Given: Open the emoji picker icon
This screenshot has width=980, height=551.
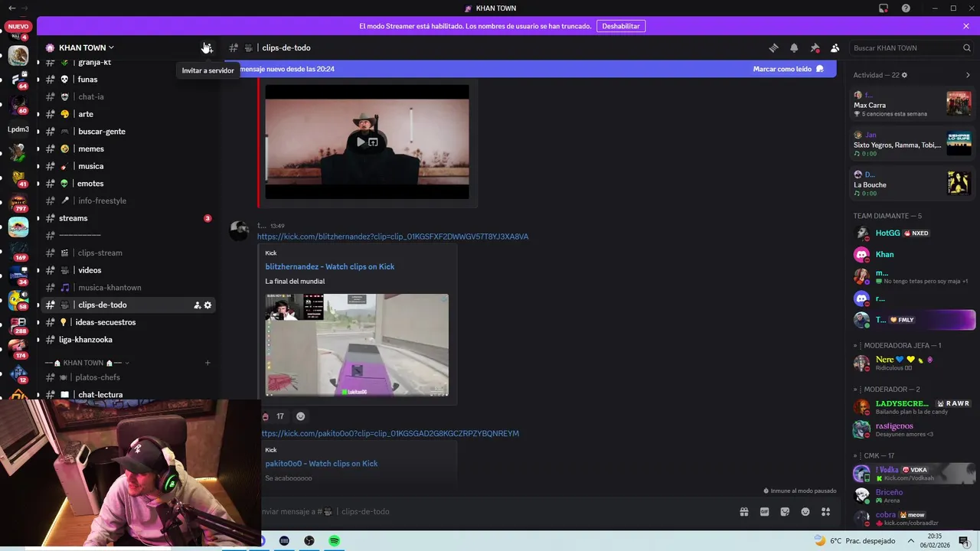Looking at the screenshot, I should point(805,512).
